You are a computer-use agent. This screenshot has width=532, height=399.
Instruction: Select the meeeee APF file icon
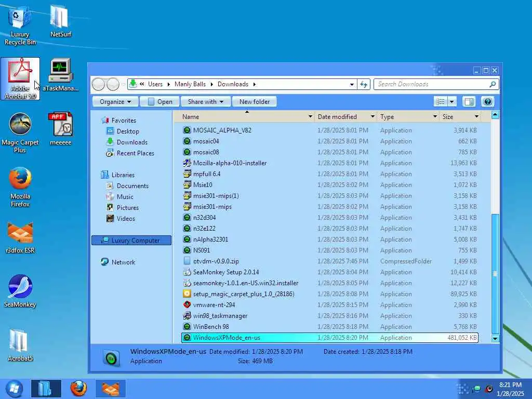click(x=60, y=129)
